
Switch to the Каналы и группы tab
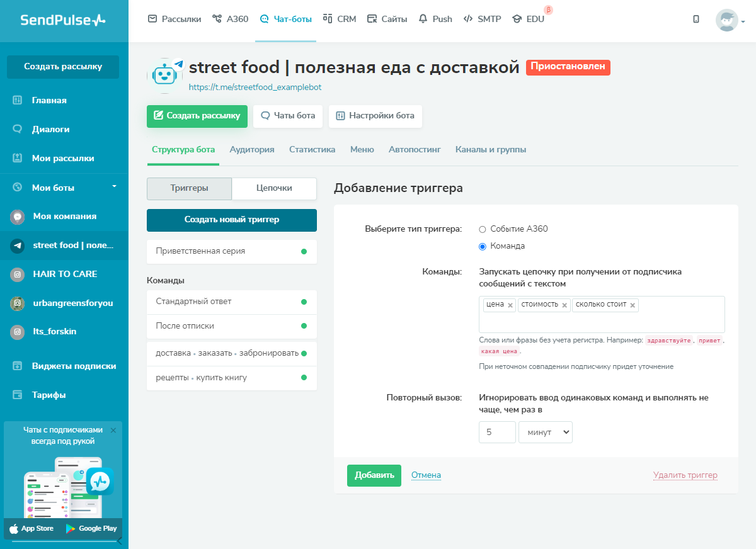491,150
